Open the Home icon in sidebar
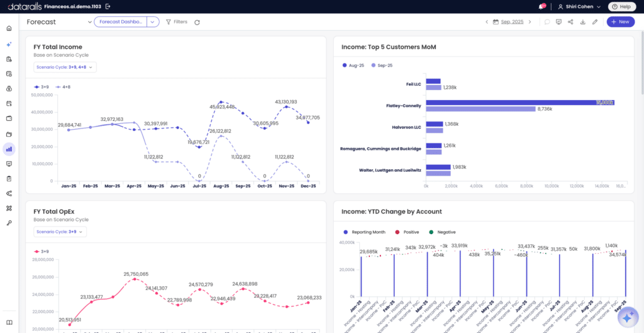 coord(9,28)
